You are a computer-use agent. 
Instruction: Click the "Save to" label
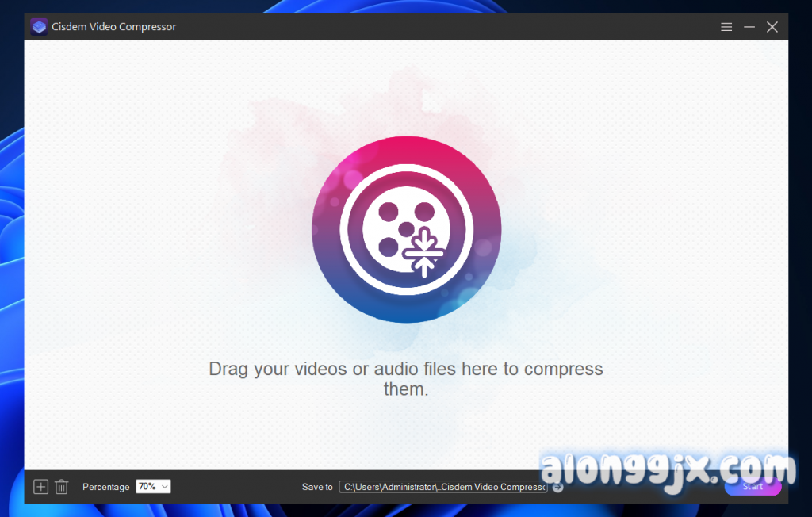(x=317, y=487)
